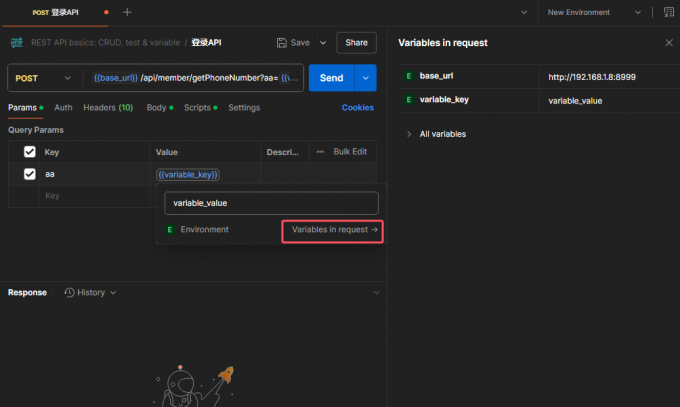
Task: Click Bulk Edit
Action: pos(350,151)
